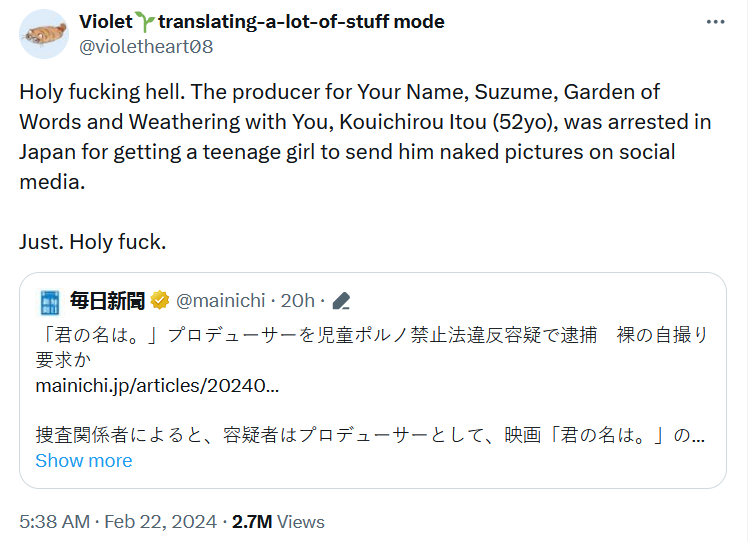The width and height of the screenshot is (750, 541).
Task: Click the pencil edited icon beside 20h
Action: pos(341,300)
